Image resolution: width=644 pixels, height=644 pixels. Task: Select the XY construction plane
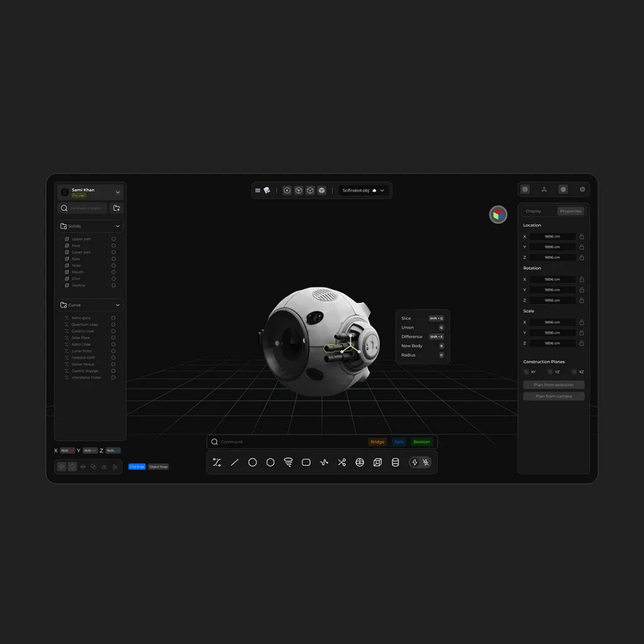point(530,372)
